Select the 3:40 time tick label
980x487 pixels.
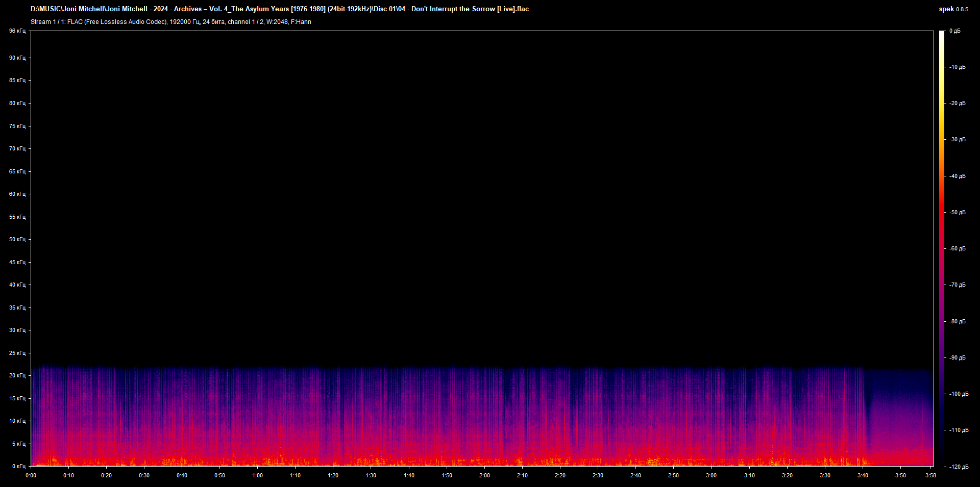tap(863, 475)
